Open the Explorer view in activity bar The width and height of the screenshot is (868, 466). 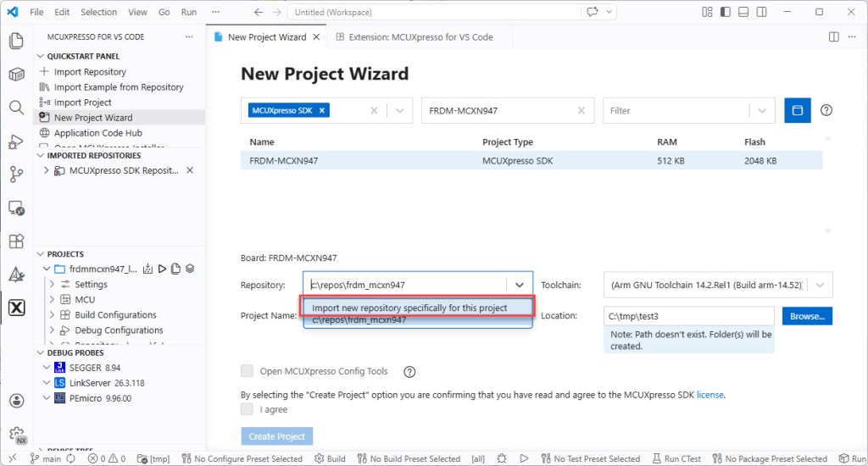[x=16, y=42]
